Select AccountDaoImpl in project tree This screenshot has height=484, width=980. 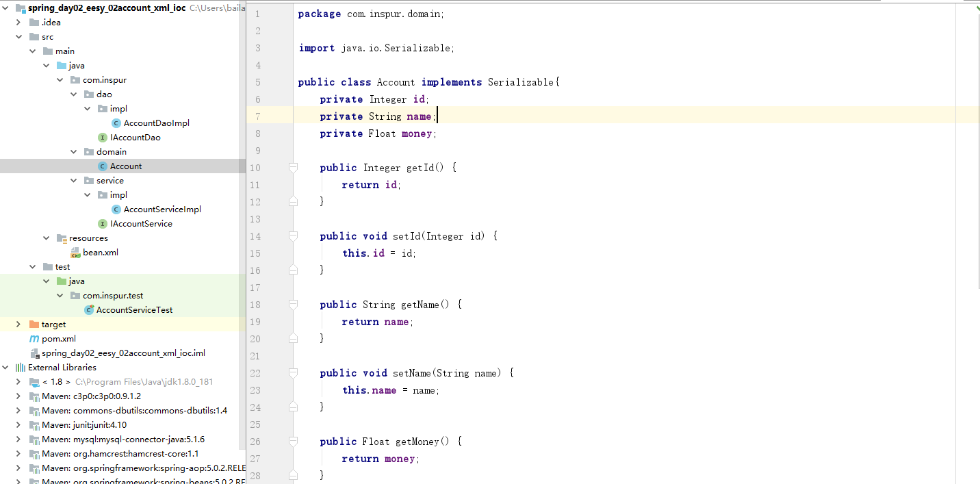[157, 123]
